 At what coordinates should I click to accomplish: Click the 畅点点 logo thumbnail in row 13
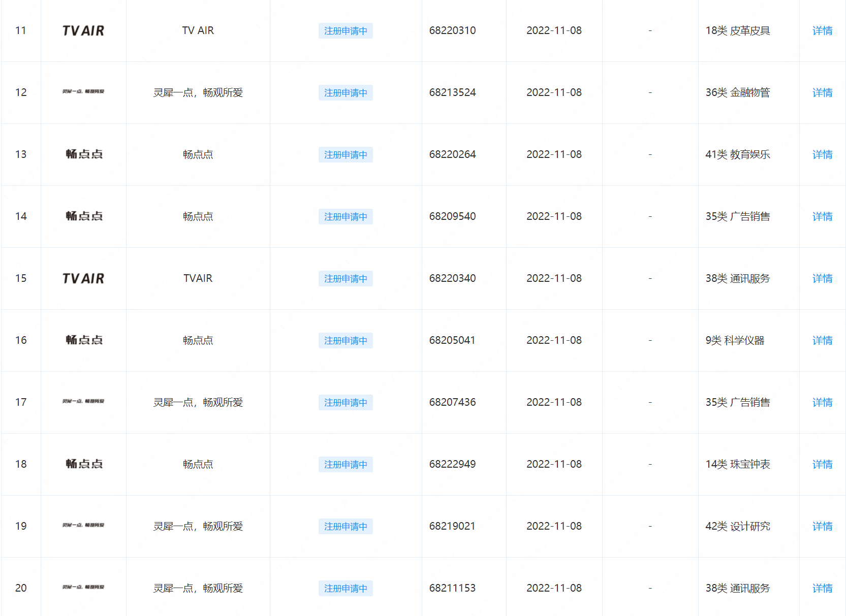[84, 154]
